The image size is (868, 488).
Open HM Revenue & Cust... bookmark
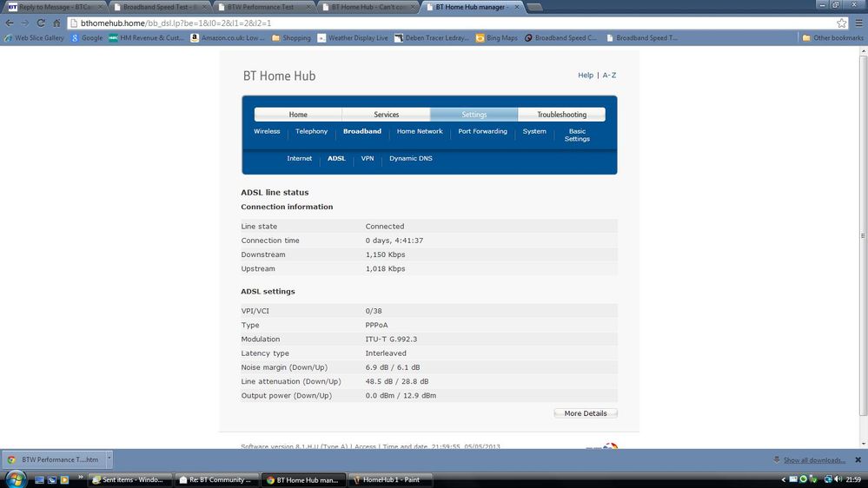tap(146, 38)
